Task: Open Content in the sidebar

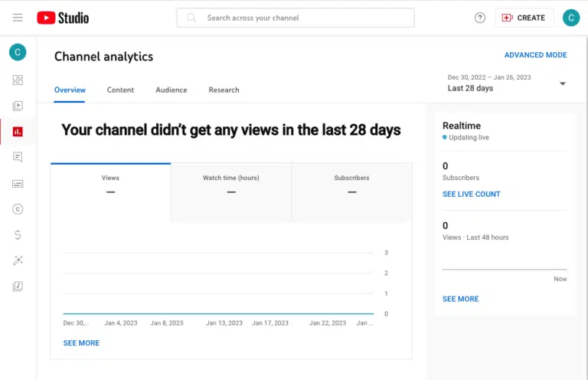Action: coord(18,106)
